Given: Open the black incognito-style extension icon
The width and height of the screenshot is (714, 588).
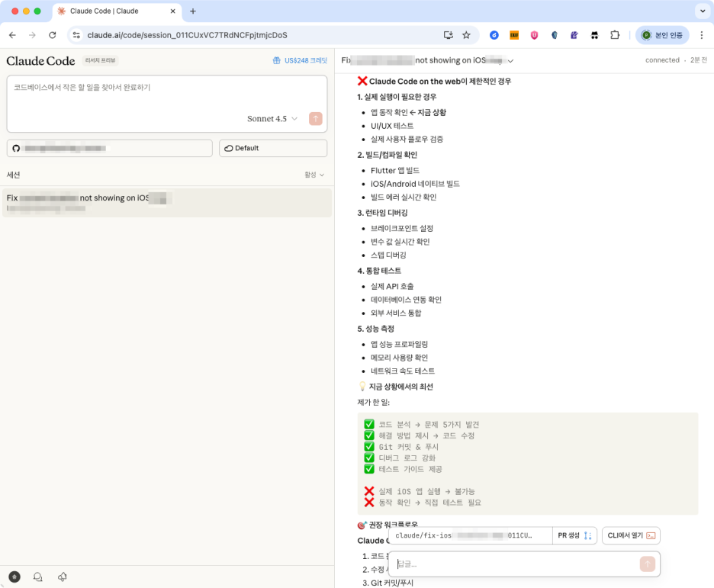Looking at the screenshot, I should (x=594, y=35).
